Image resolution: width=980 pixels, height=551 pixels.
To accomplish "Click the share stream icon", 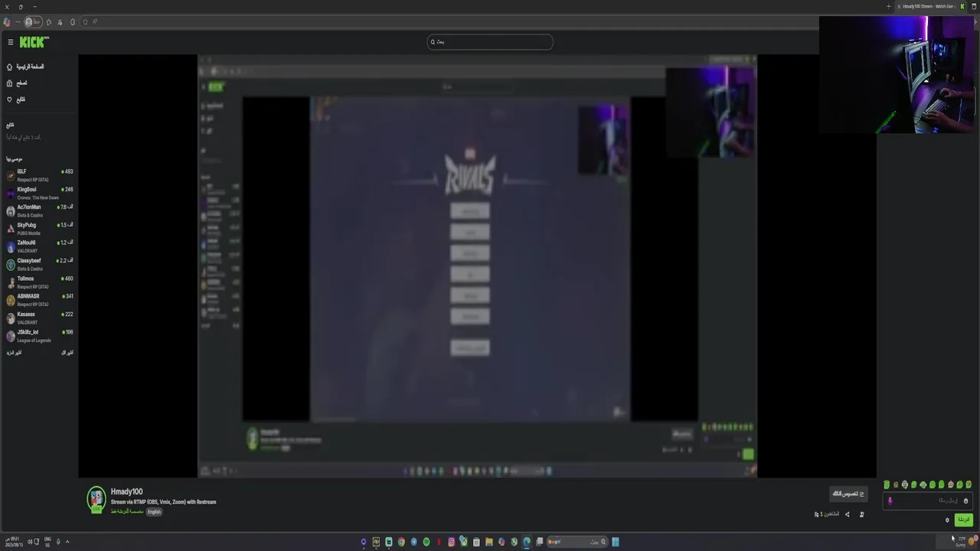I will pyautogui.click(x=848, y=514).
